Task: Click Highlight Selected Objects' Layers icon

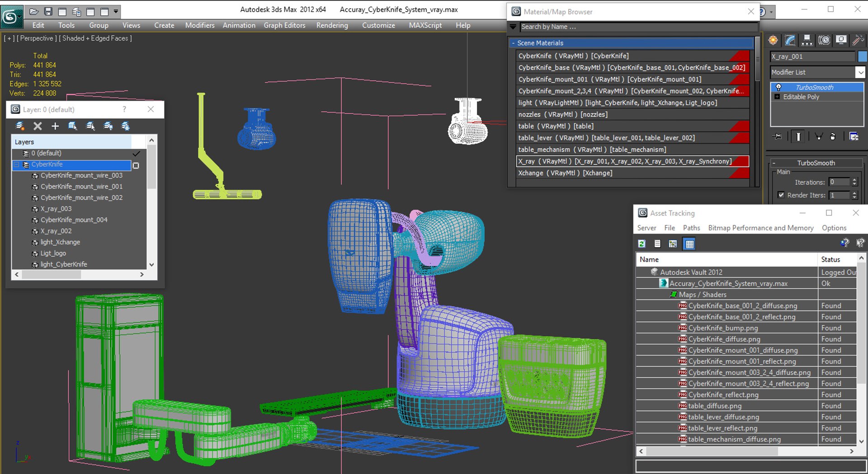Action: (90, 126)
